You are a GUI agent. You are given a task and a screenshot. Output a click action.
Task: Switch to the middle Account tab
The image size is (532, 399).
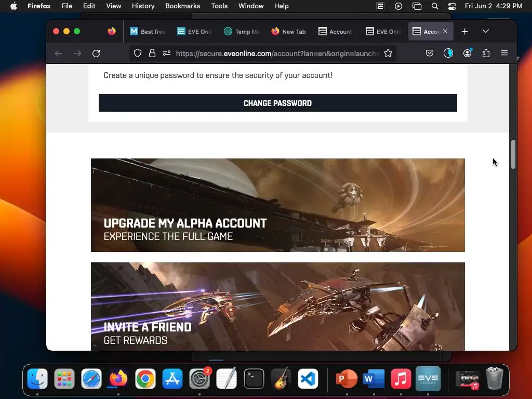pos(336,32)
